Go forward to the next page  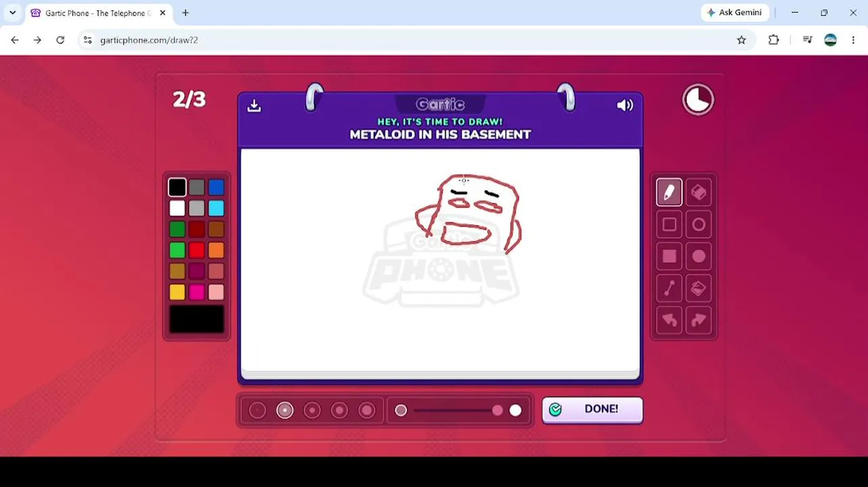pyautogui.click(x=38, y=40)
